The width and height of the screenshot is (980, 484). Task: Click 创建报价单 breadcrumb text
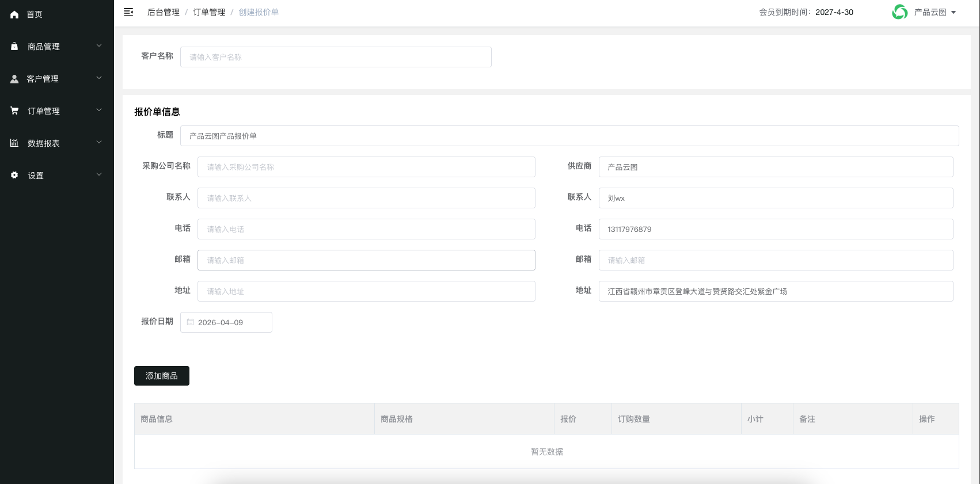259,12
